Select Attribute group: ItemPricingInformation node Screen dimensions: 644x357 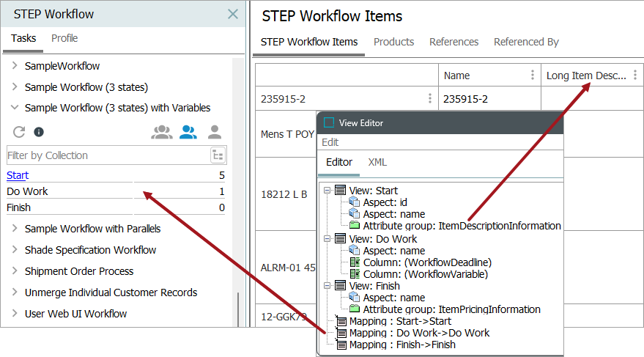[x=462, y=309]
